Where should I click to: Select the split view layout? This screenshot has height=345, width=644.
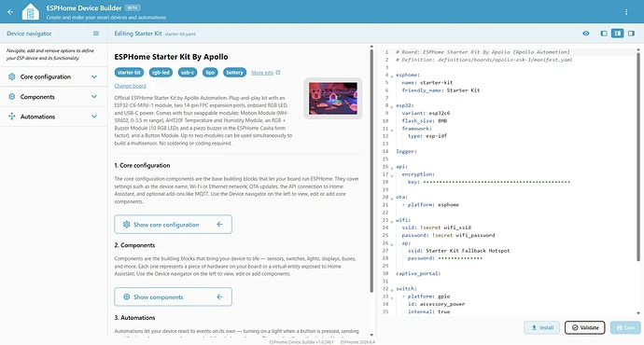(617, 34)
